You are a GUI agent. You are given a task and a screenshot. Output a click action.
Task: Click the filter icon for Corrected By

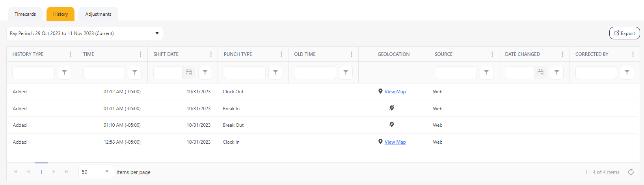pyautogui.click(x=627, y=72)
